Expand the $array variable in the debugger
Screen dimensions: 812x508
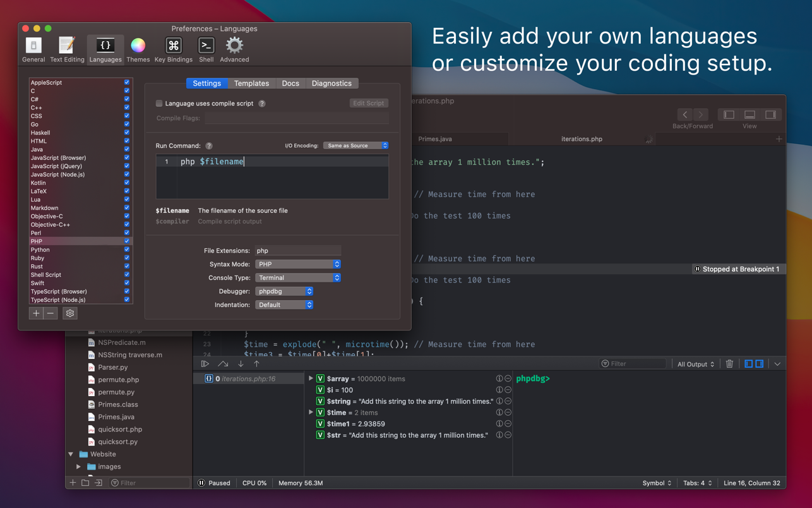click(x=309, y=378)
